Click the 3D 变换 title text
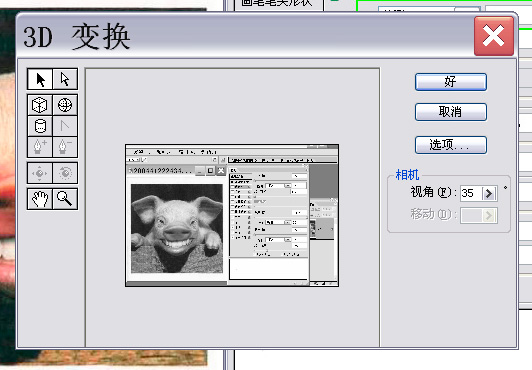Screen dimensions: 532x370 77,37
